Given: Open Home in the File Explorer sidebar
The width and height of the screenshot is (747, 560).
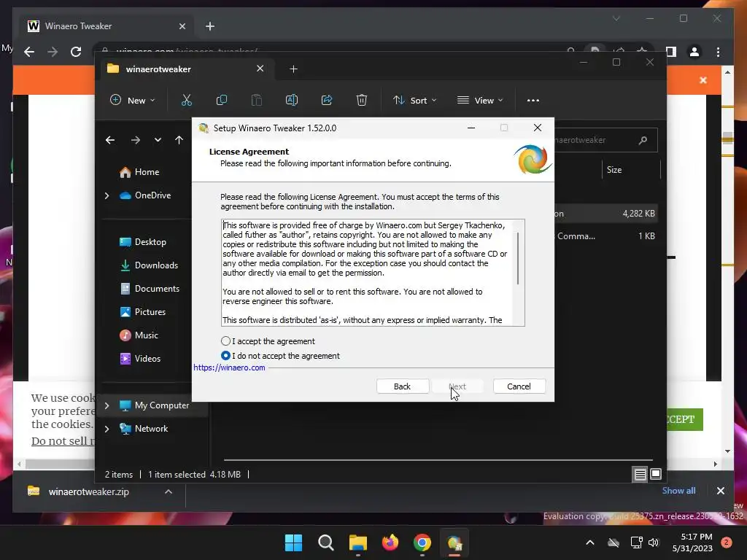Looking at the screenshot, I should coord(139,172).
